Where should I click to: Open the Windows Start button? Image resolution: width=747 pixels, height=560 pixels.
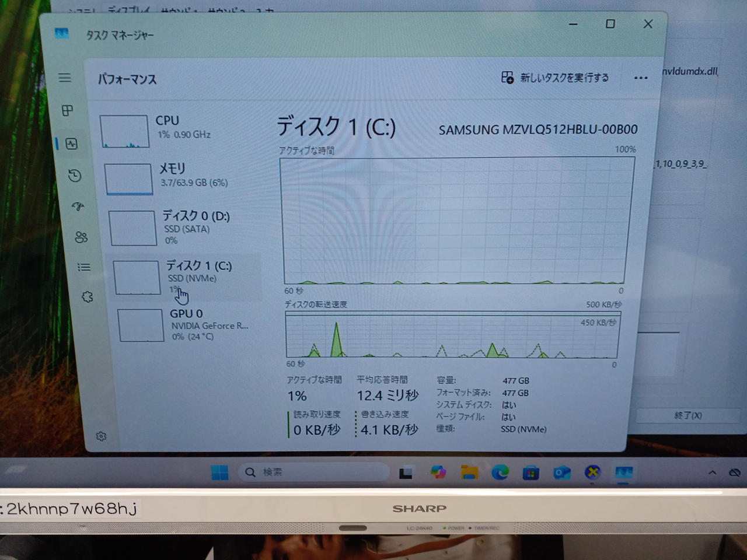pos(220,473)
